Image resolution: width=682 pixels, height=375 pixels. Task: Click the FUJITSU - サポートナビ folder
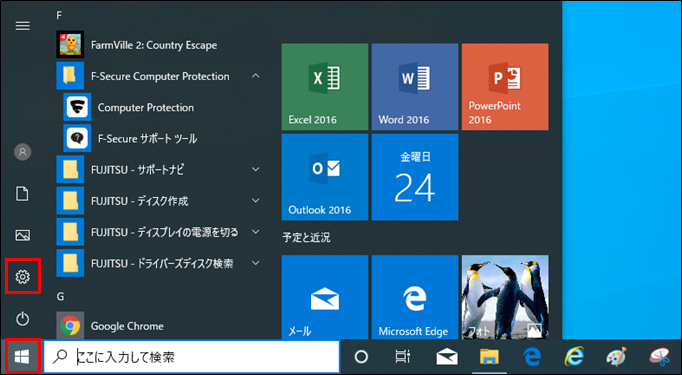[159, 169]
